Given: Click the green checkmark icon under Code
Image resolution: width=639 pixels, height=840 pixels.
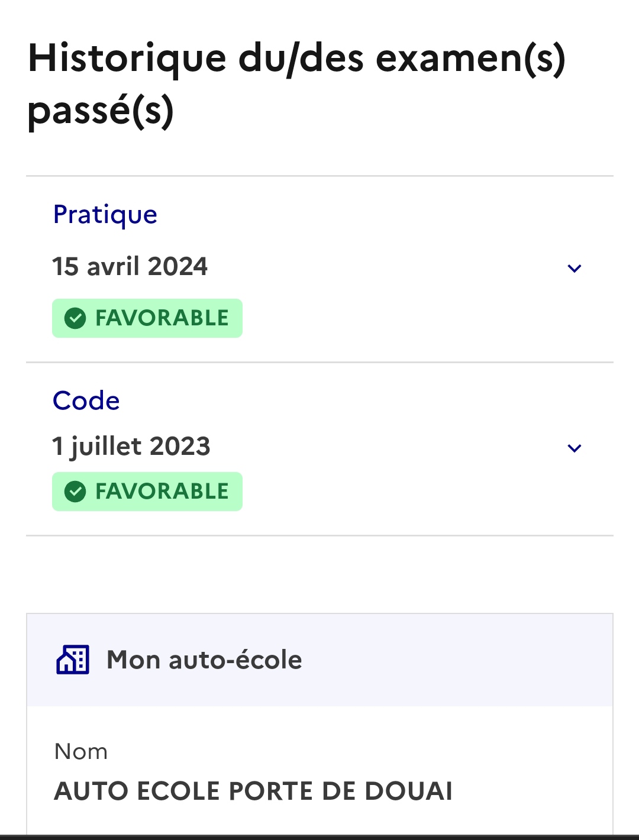Looking at the screenshot, I should tap(75, 492).
